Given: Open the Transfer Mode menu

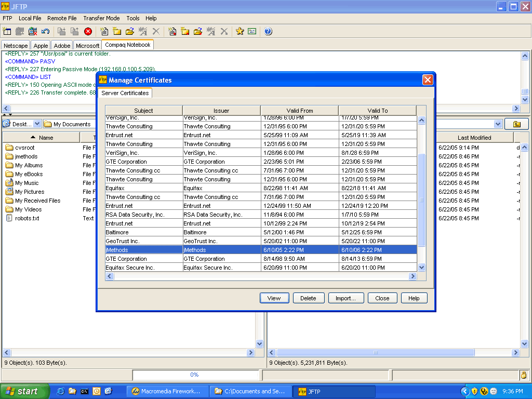Looking at the screenshot, I should (x=101, y=18).
